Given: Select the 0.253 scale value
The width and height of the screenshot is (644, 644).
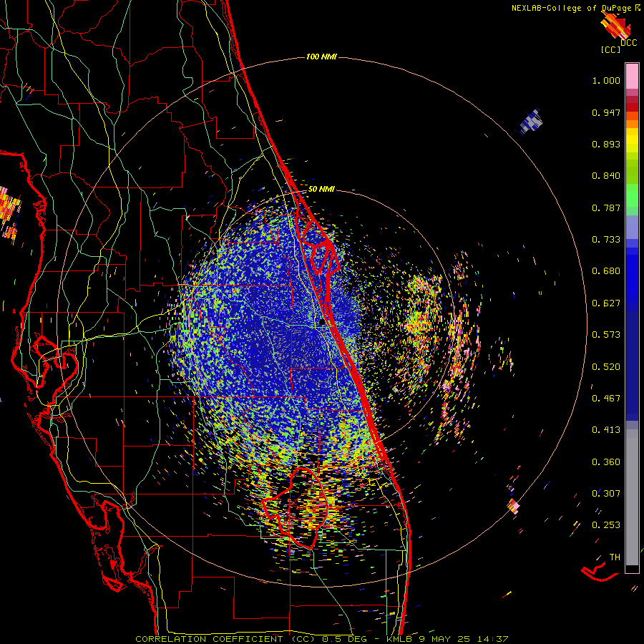Looking at the screenshot, I should [x=606, y=525].
